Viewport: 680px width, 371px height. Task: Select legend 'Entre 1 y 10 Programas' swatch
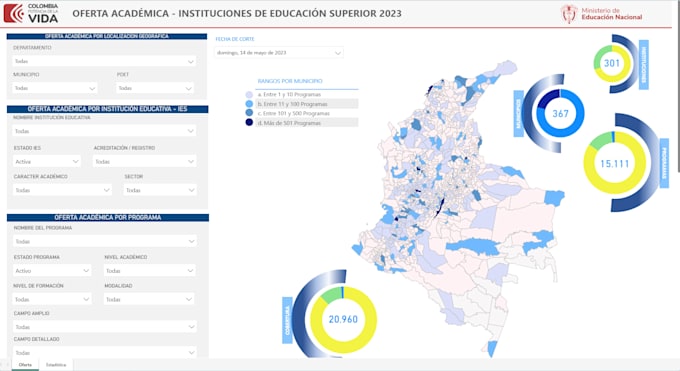249,95
